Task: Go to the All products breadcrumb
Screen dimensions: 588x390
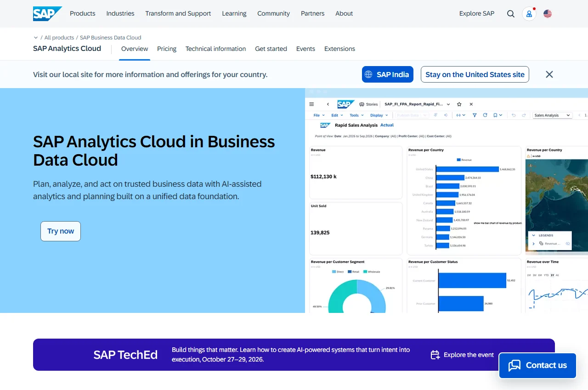Action: (59, 38)
